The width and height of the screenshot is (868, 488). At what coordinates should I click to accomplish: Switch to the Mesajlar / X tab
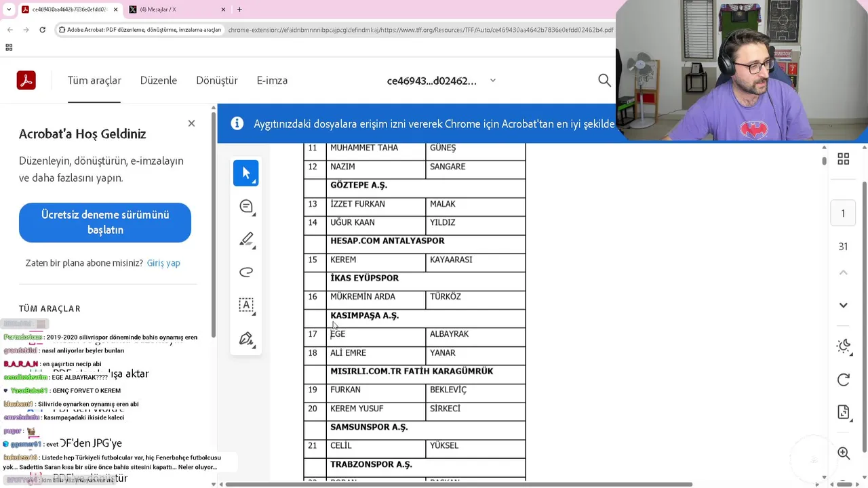176,9
